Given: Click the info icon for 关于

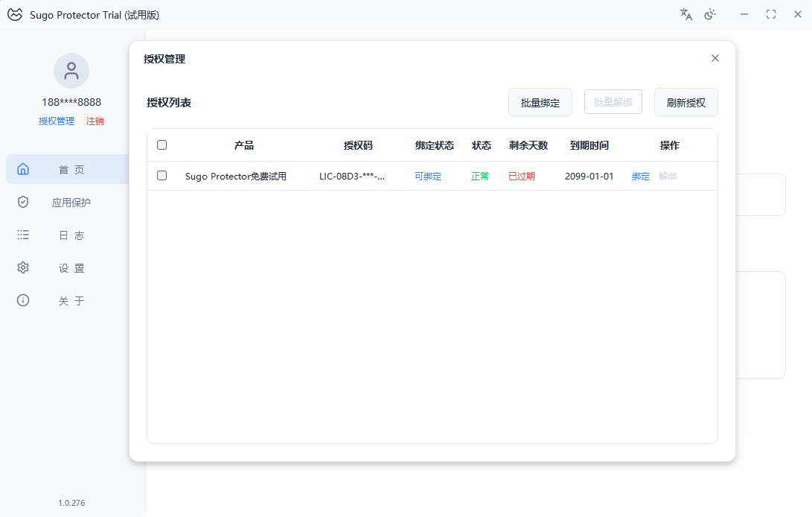Looking at the screenshot, I should (x=23, y=300).
